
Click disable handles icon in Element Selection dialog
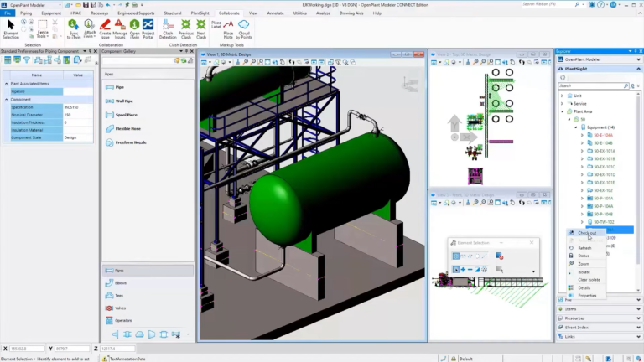500,256
